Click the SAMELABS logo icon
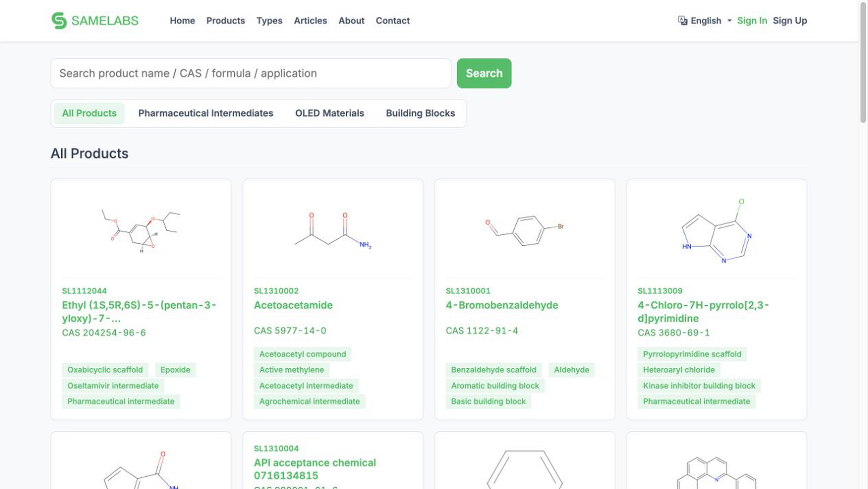The width and height of the screenshot is (868, 489). (59, 21)
